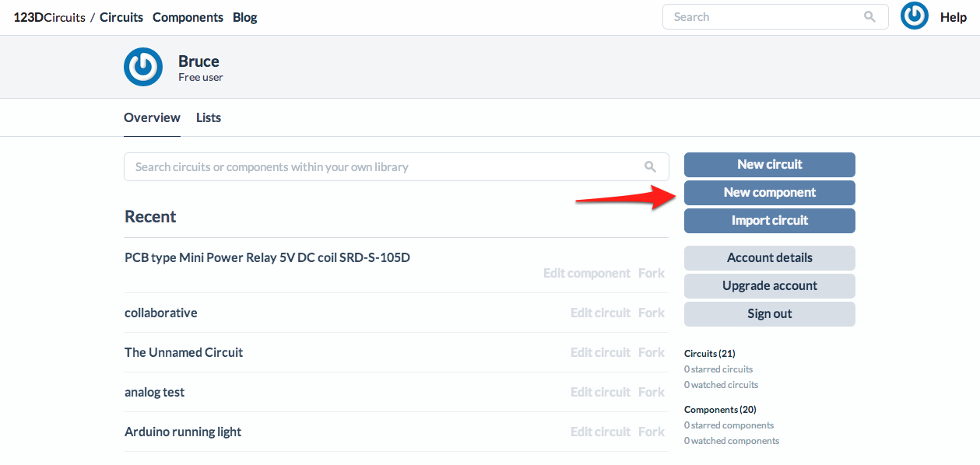Open the analog test circuit
The width and height of the screenshot is (980, 465).
(154, 392)
